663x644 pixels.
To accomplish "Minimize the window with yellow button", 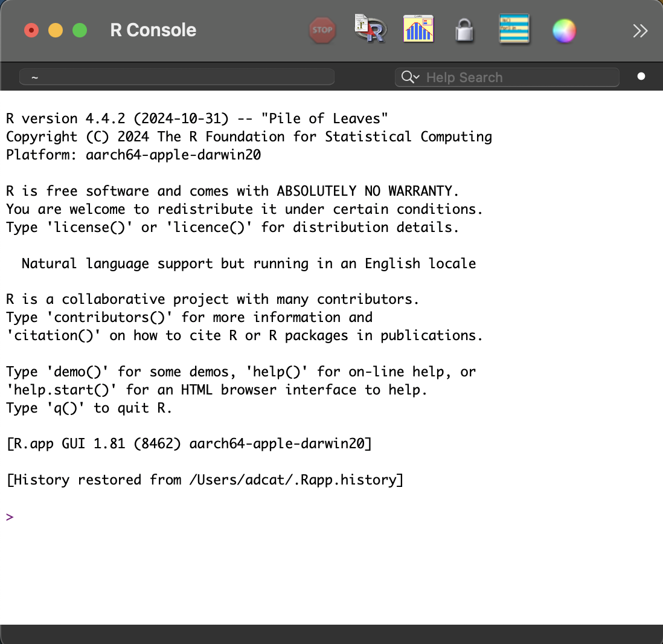I will click(55, 30).
